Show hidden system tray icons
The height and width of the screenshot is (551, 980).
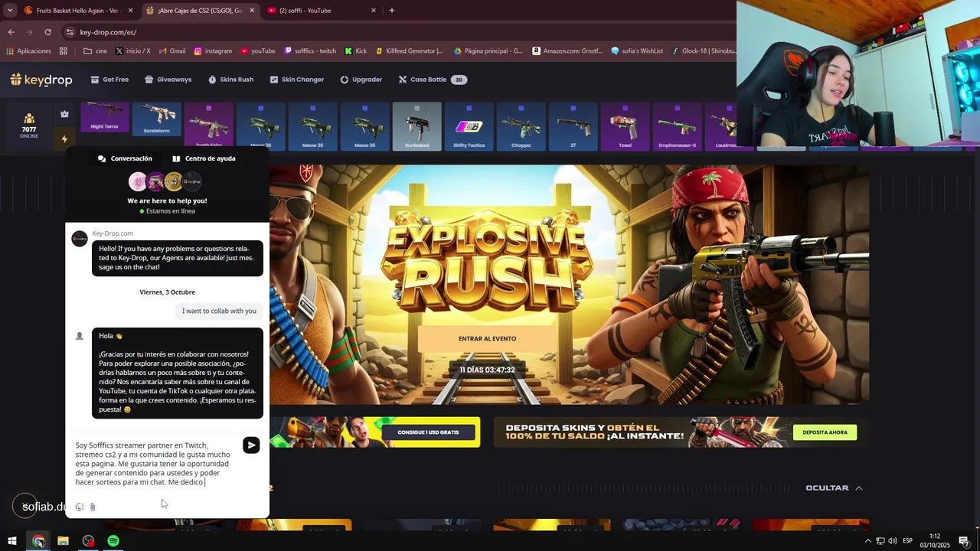[x=867, y=541]
